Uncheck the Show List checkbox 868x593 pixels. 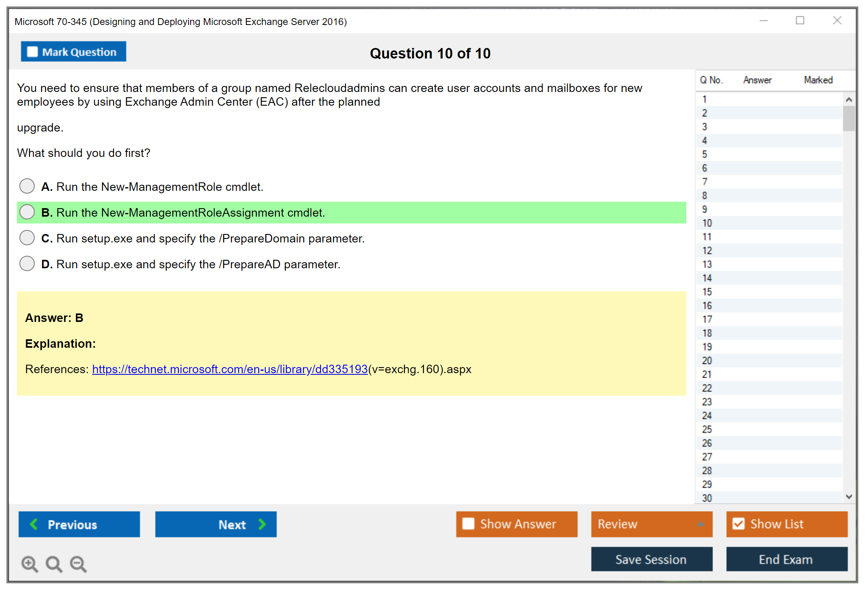click(738, 524)
